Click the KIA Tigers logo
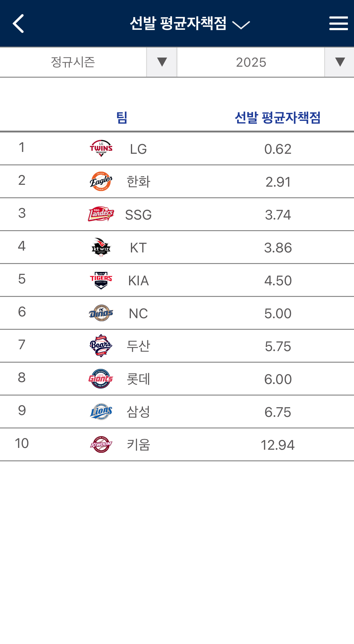 pyautogui.click(x=101, y=280)
